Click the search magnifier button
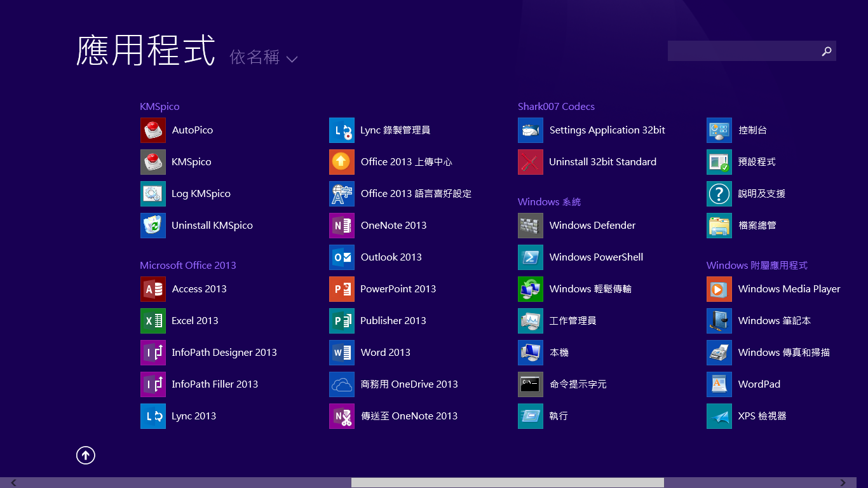This screenshot has width=868, height=488. (x=827, y=51)
